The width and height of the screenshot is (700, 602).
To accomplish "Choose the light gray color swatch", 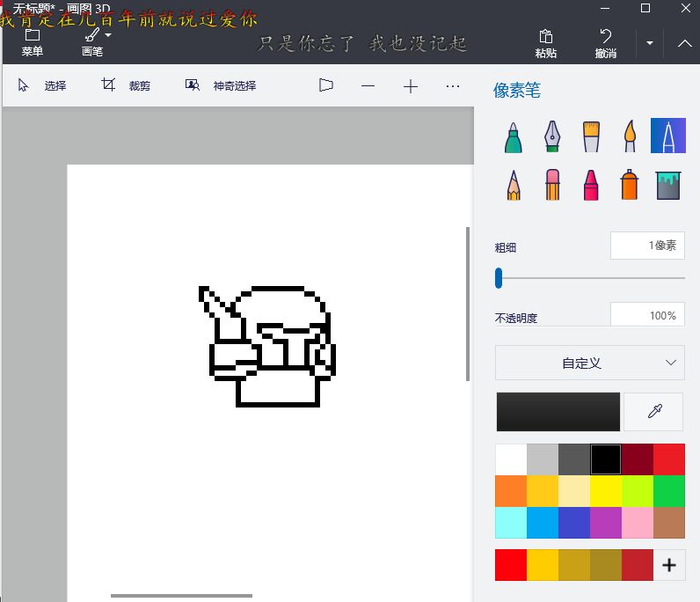I will click(x=543, y=459).
